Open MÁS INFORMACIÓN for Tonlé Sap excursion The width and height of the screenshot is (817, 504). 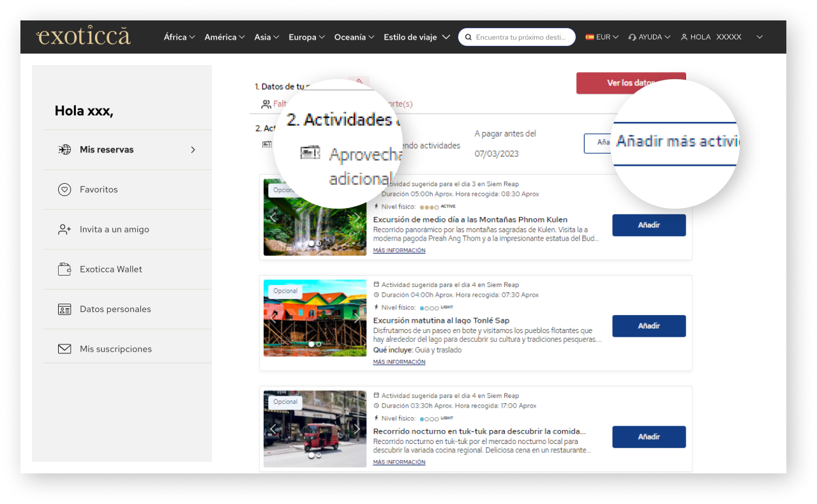click(x=399, y=362)
